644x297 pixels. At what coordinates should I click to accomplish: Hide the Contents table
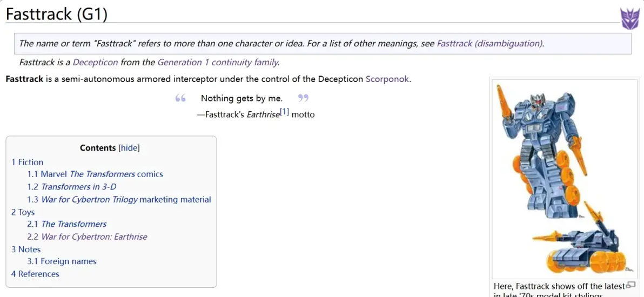coord(129,148)
